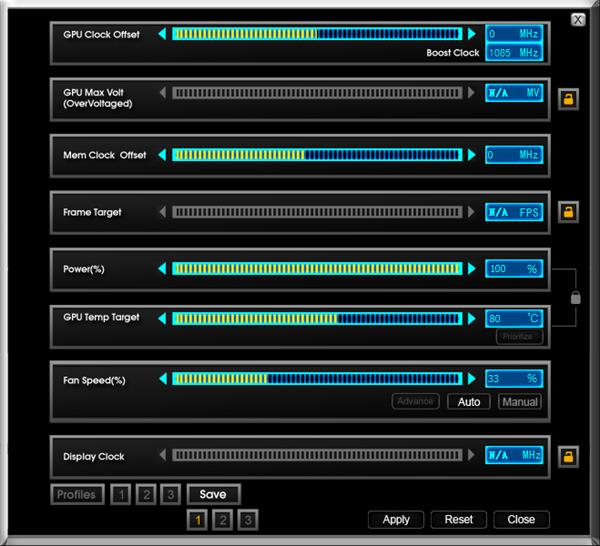Toggle the Power and Temp Target link padlock
This screenshot has height=546, width=600.
[575, 297]
